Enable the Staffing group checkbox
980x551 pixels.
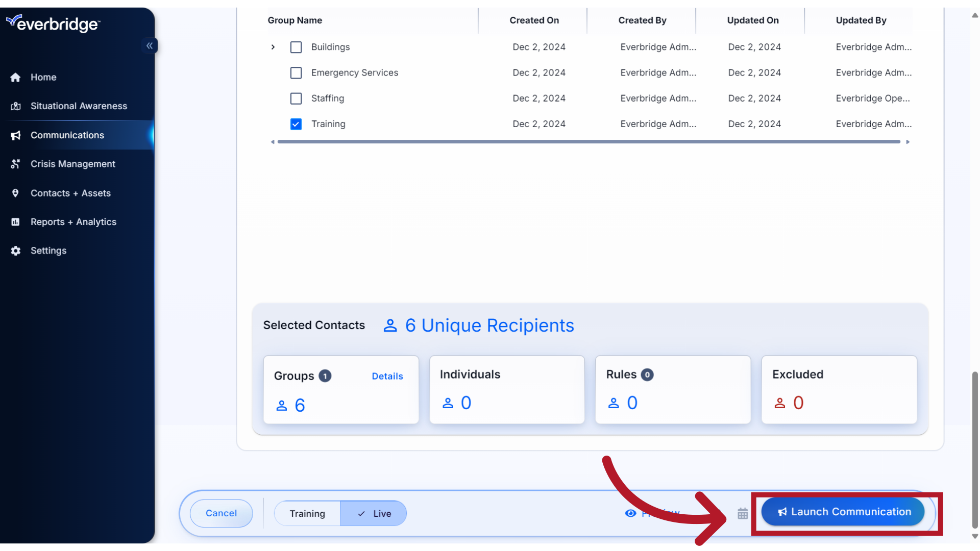tap(296, 98)
